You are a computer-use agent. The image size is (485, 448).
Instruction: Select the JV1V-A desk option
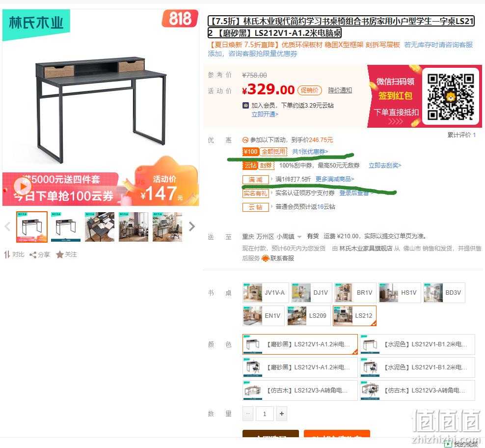coord(266,293)
